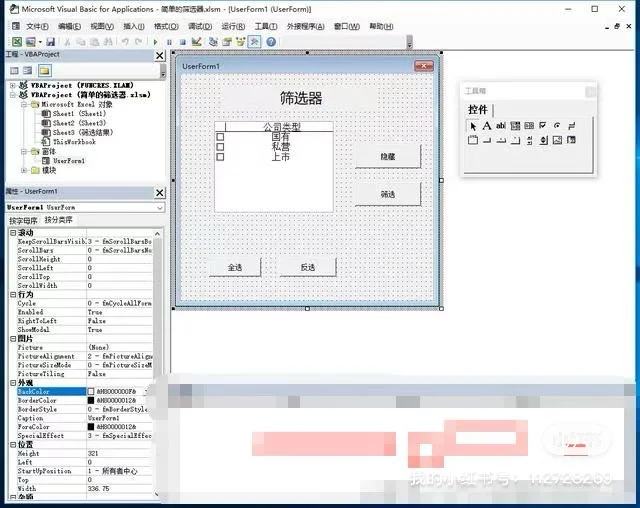The height and width of the screenshot is (508, 640).
Task: Select the Frame control in toolbox
Action: (x=473, y=140)
